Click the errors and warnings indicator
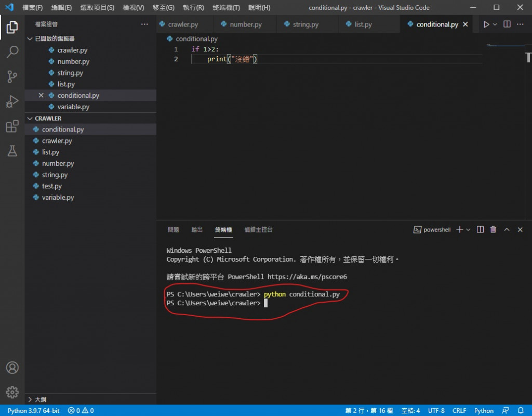Image resolution: width=532 pixels, height=416 pixels. pyautogui.click(x=81, y=411)
